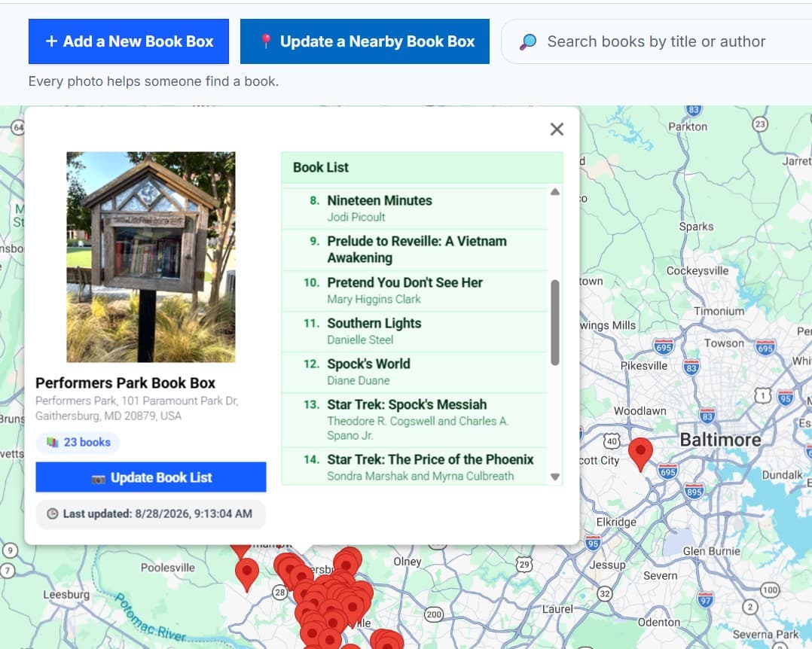Click the clock icon beside Last updated

(x=52, y=514)
